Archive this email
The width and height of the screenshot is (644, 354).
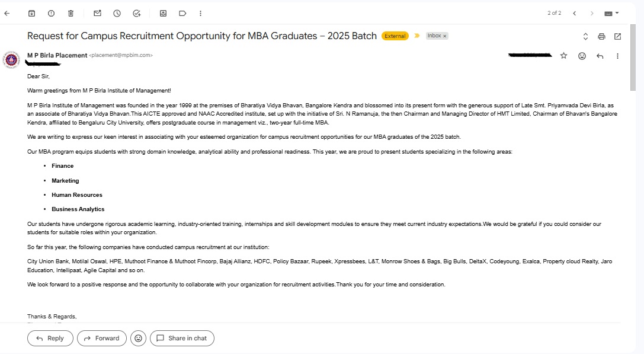click(31, 14)
